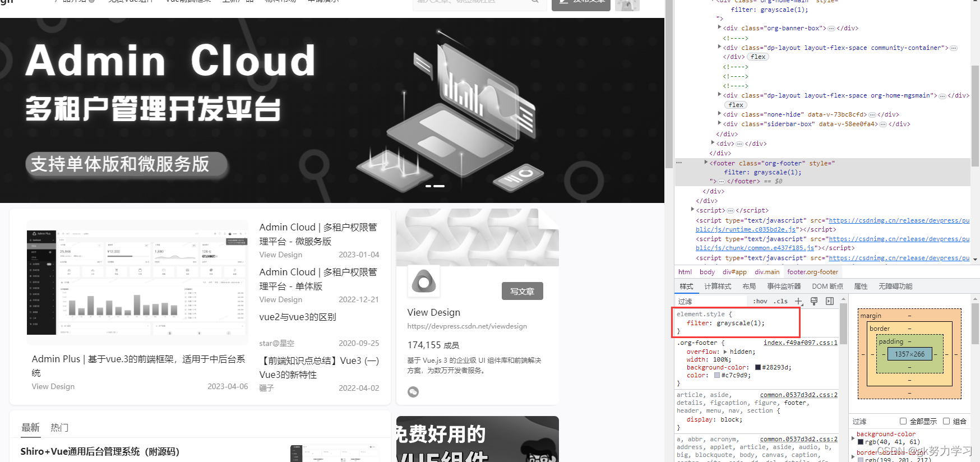Image resolution: width=980 pixels, height=462 pixels.
Task: Open Admin Cloud 单体版 article
Action: coord(318,279)
